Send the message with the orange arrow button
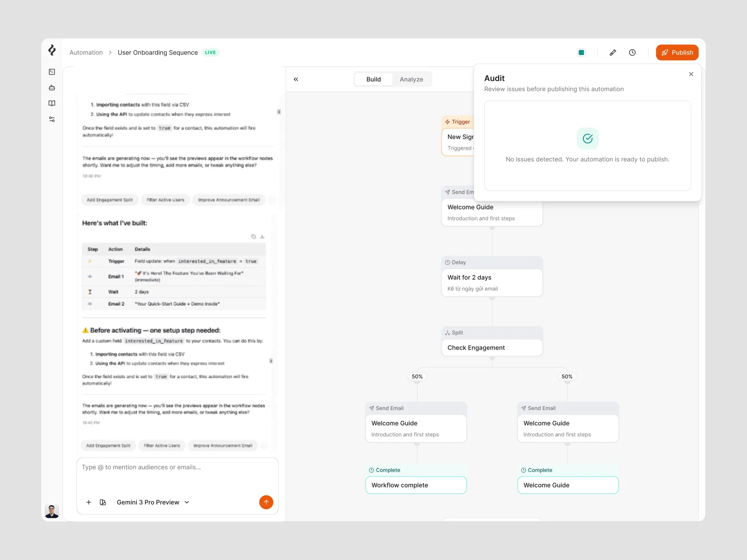The width and height of the screenshot is (747, 560). tap(266, 502)
